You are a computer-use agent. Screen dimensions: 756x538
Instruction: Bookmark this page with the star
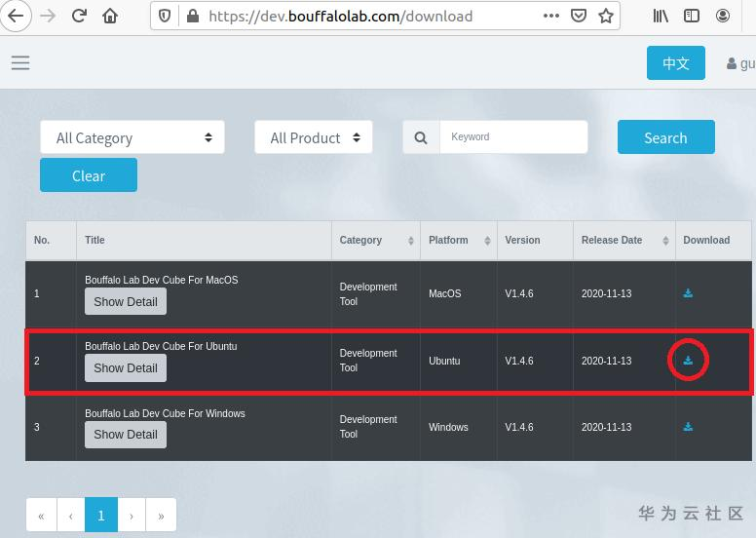(606, 16)
